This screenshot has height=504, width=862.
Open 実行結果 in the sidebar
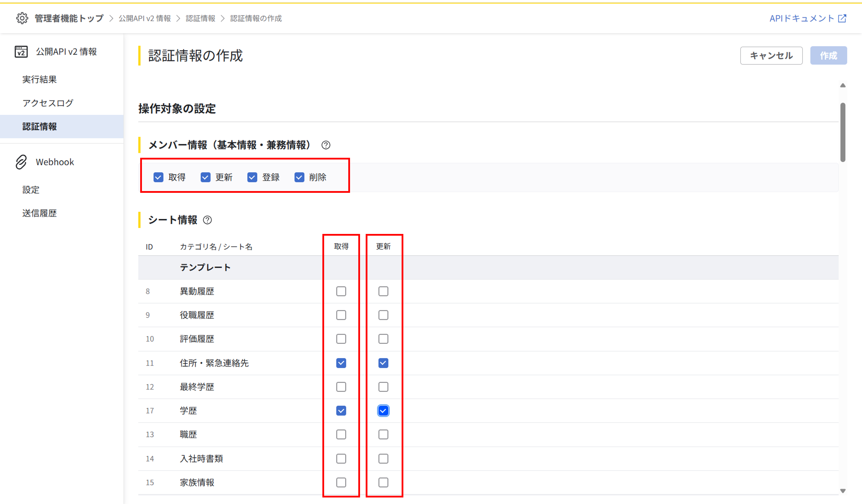[x=39, y=79]
